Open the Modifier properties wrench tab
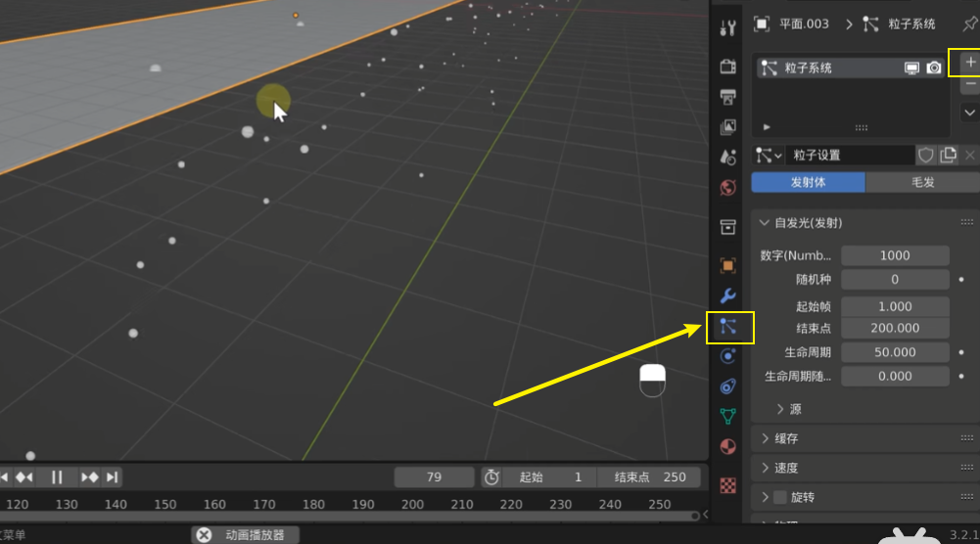The width and height of the screenshot is (980, 544). [727, 295]
